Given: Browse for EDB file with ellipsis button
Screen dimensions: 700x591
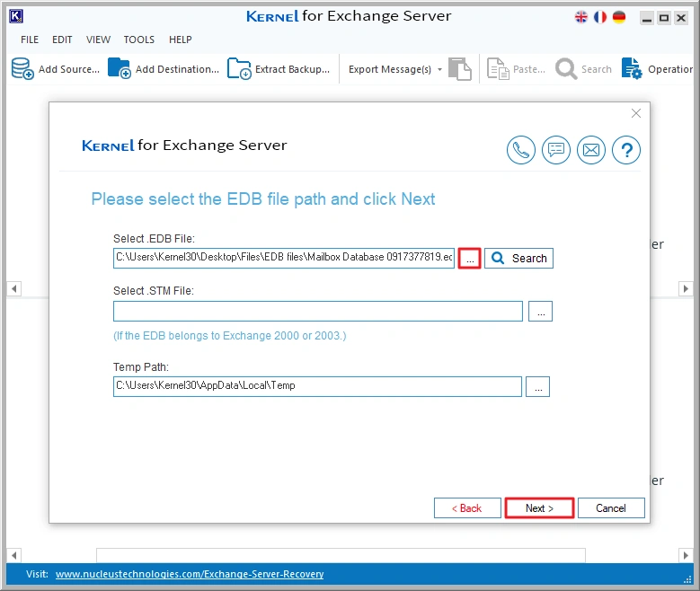Looking at the screenshot, I should [x=470, y=258].
